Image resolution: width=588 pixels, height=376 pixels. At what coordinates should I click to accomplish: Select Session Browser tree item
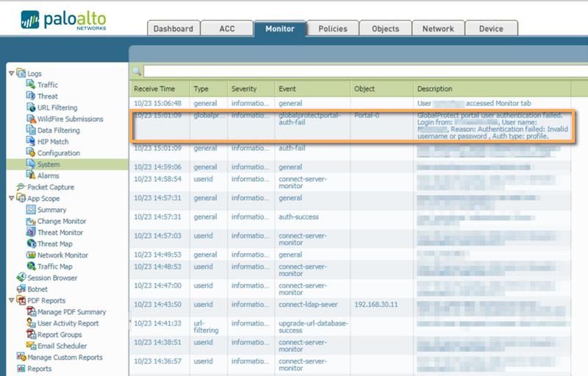point(52,277)
